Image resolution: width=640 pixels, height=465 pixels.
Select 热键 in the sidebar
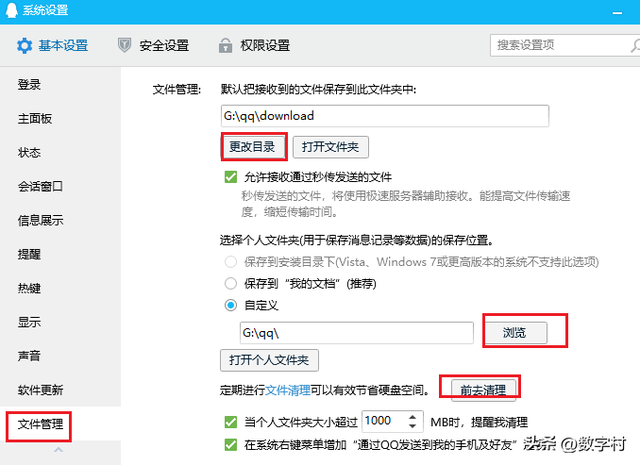(29, 288)
